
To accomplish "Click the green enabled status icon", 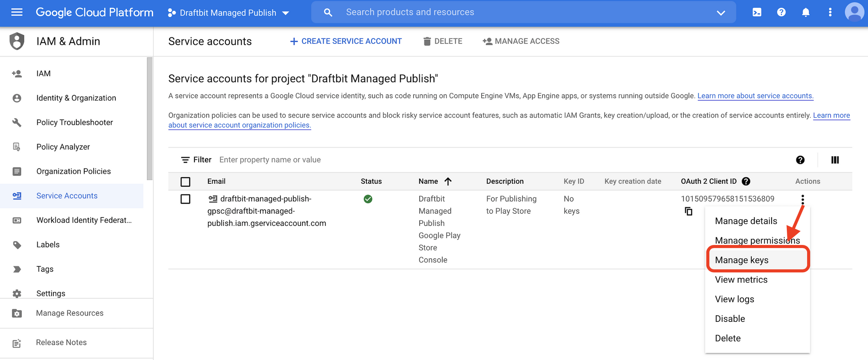I will 368,199.
